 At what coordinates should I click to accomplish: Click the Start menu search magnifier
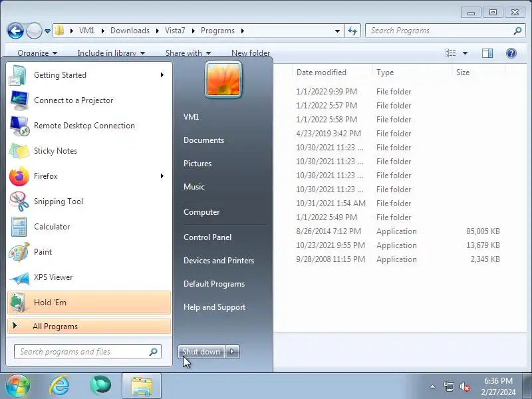tap(153, 352)
